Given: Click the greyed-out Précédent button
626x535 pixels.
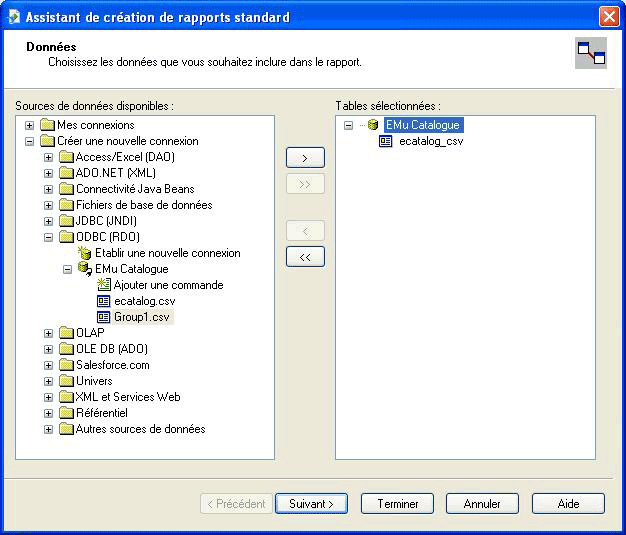Looking at the screenshot, I should click(x=236, y=504).
